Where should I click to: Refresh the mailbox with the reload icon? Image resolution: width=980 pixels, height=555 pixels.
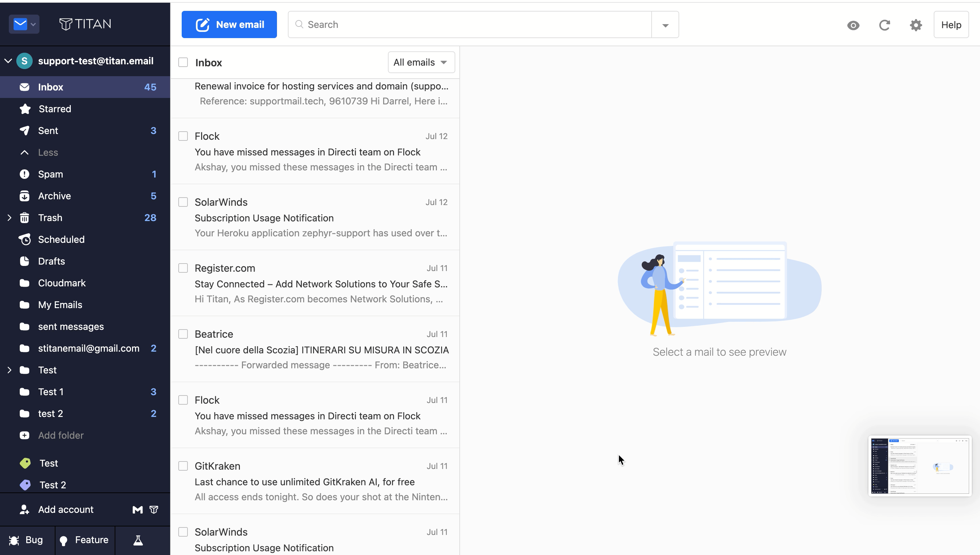884,25
